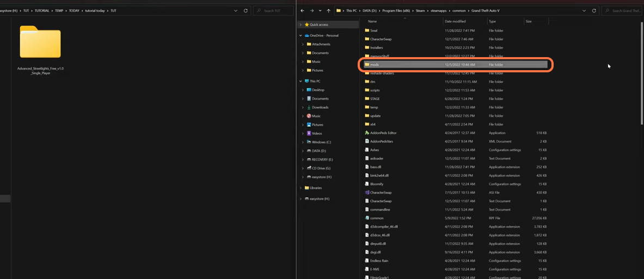Collapse the OneDrive - Personal node
Screen dimensions: 644x279
[300, 35]
